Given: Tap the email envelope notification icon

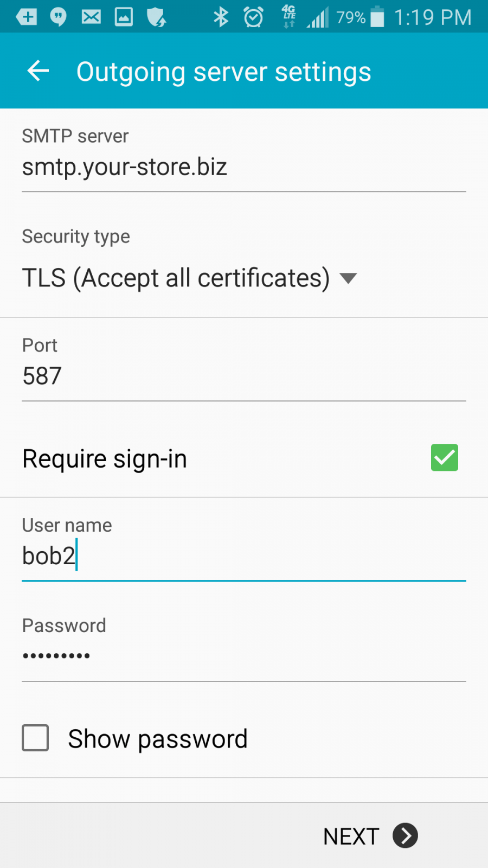Looking at the screenshot, I should coord(91,17).
